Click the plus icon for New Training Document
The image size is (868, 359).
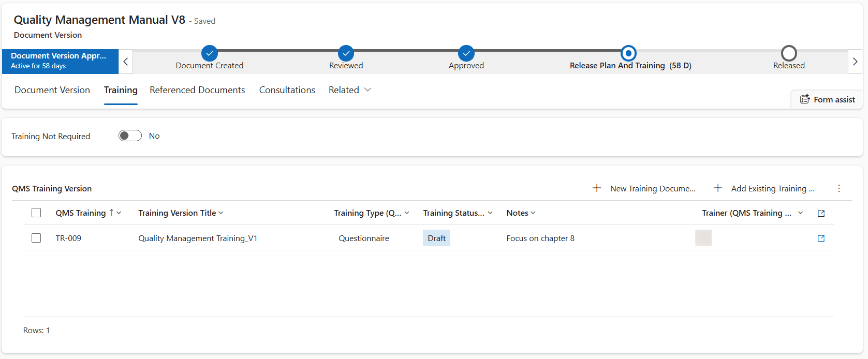pyautogui.click(x=597, y=188)
